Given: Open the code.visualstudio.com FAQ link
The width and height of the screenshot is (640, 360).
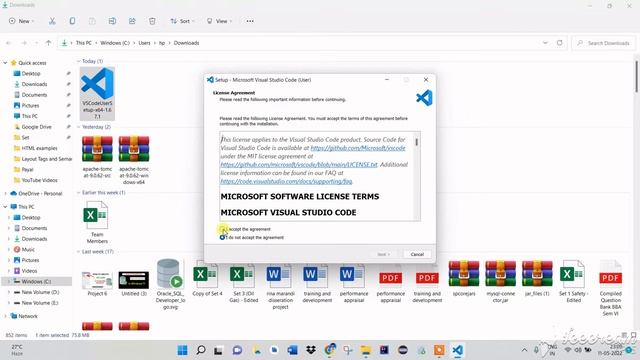Looking at the screenshot, I should [286, 181].
